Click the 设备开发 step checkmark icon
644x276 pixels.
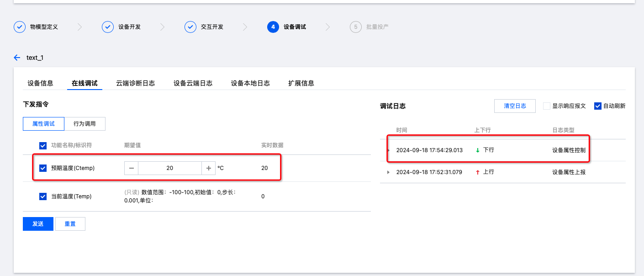(108, 27)
